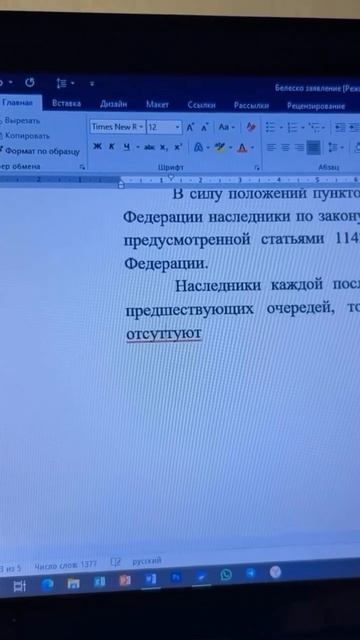This screenshot has width=360, height=640.
Task: Click the first-line indent marker on the ruler
Action: [171, 177]
